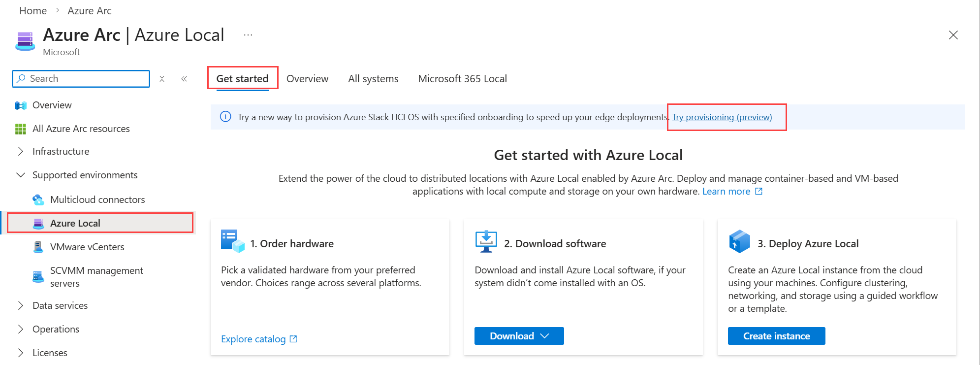The width and height of the screenshot is (980, 365).
Task: Clear the sidebar search with X icon
Action: [x=162, y=79]
